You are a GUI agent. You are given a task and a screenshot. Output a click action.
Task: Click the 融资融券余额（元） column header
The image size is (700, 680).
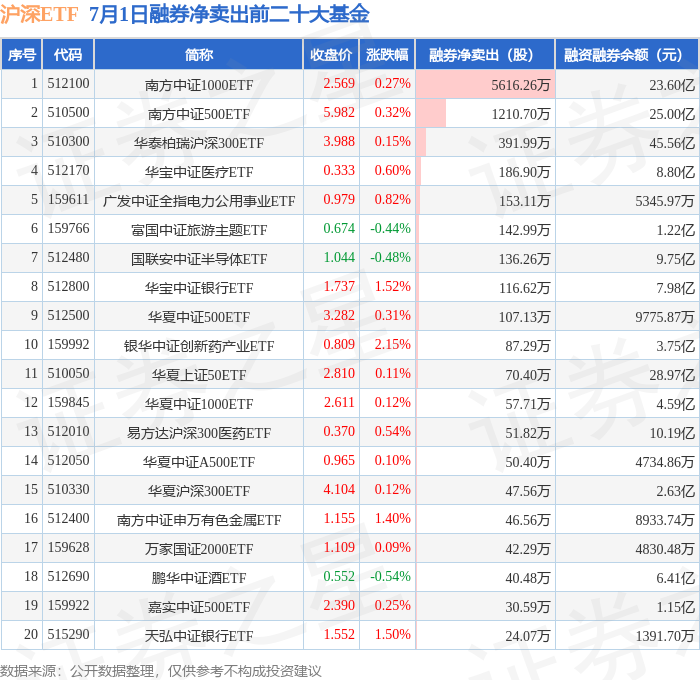coord(627,54)
